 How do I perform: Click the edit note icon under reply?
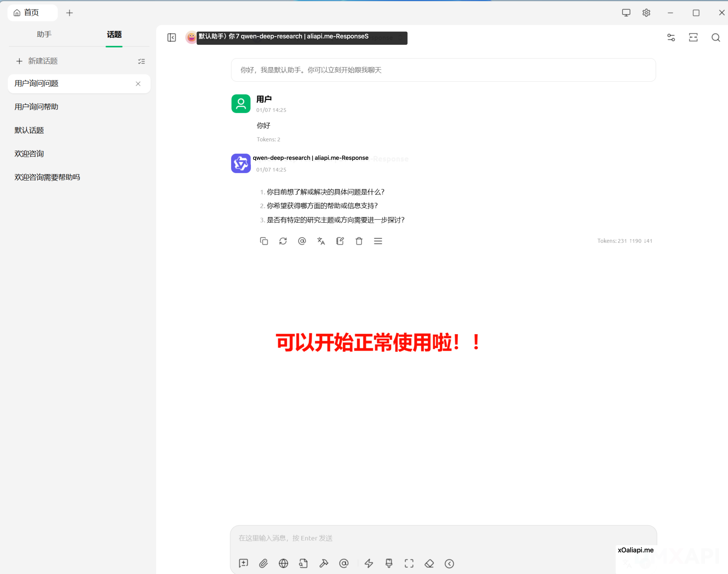point(340,241)
